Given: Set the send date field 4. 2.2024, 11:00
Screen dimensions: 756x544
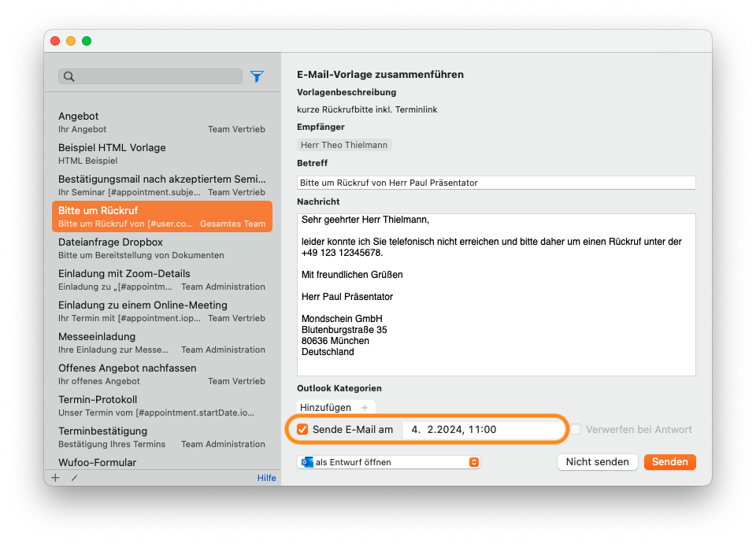Looking at the screenshot, I should (x=482, y=429).
